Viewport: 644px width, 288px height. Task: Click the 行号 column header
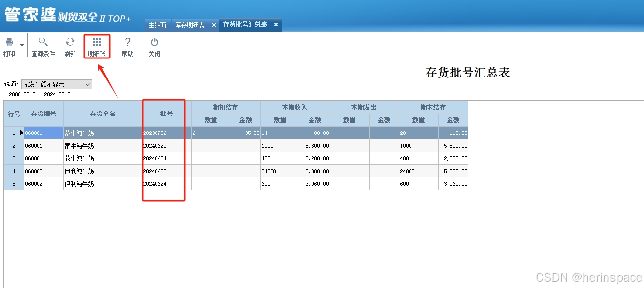tap(14, 114)
